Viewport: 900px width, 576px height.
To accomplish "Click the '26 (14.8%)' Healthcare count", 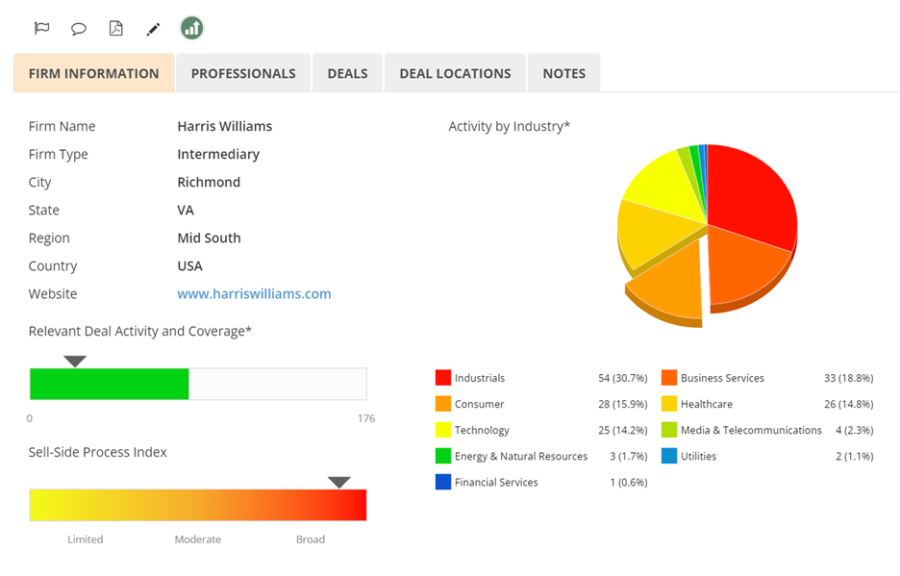I will point(849,404).
